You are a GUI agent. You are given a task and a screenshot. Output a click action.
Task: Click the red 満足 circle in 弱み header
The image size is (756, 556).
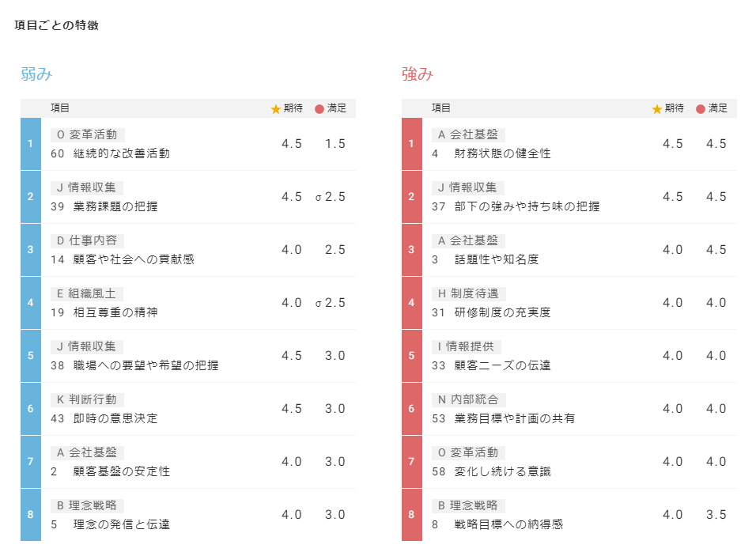tap(319, 109)
